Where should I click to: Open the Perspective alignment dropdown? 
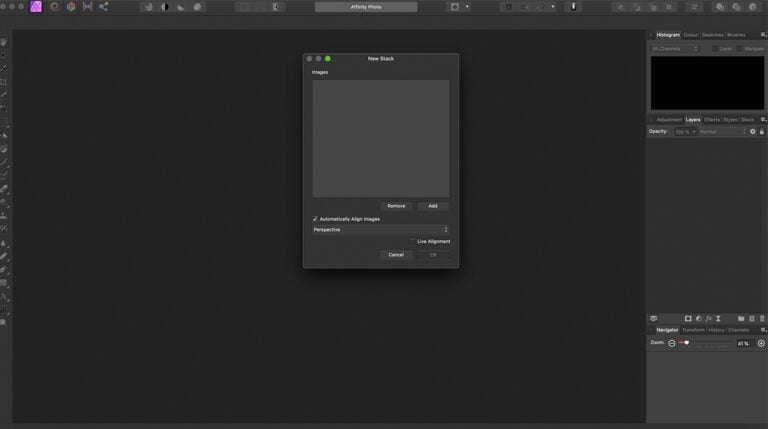click(381, 230)
